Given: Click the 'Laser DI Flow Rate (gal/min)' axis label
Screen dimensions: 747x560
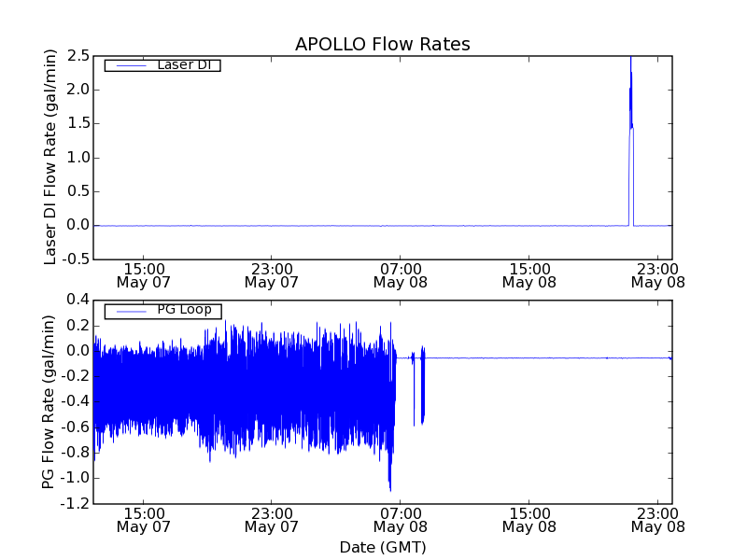Looking at the screenshot, I should (x=50, y=157).
